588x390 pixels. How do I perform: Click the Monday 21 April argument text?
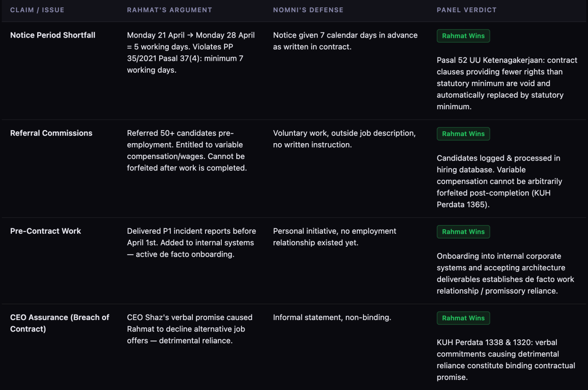click(191, 53)
